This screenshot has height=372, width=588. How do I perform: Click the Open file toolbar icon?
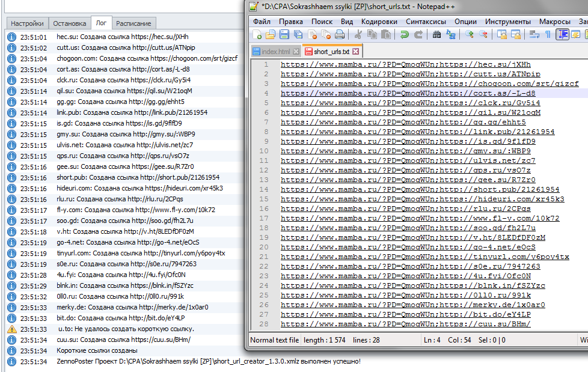271,34
